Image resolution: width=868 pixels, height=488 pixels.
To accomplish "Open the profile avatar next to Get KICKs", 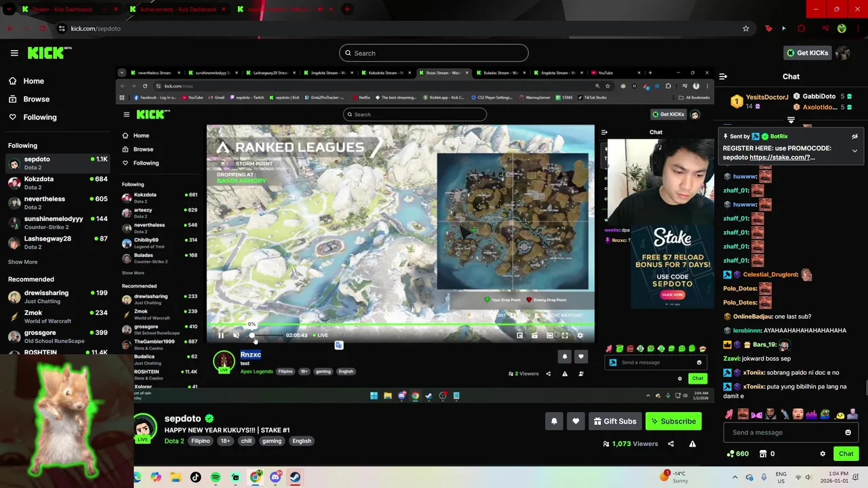I will (843, 53).
